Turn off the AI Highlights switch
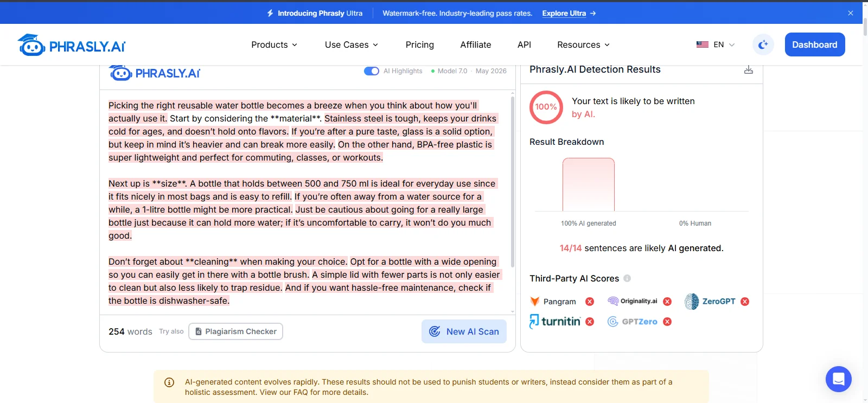This screenshot has width=868, height=403. 372,71
